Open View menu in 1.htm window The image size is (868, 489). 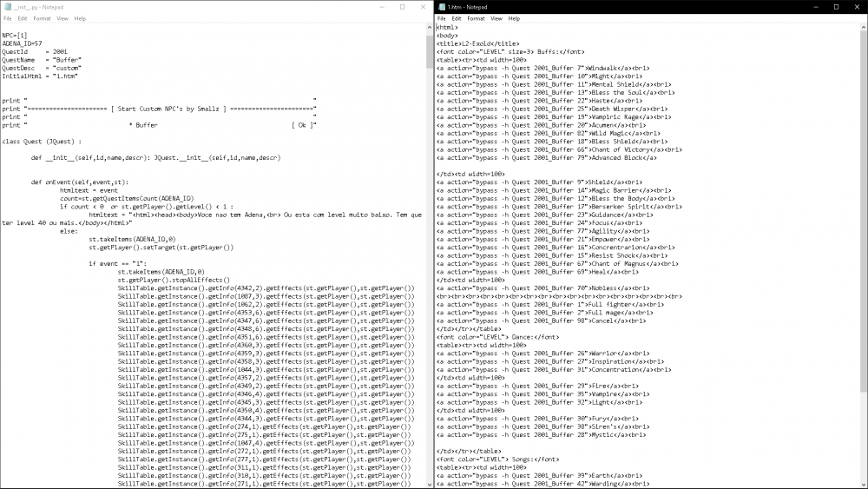coord(496,17)
